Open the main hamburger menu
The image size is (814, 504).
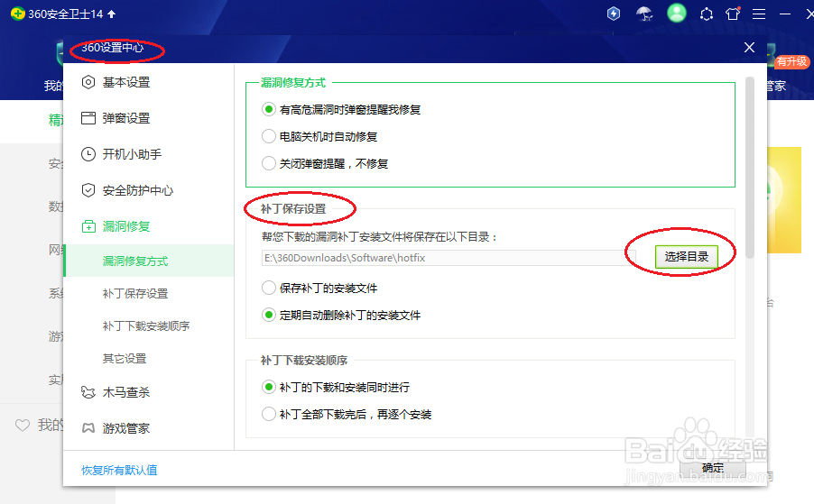[x=759, y=14]
